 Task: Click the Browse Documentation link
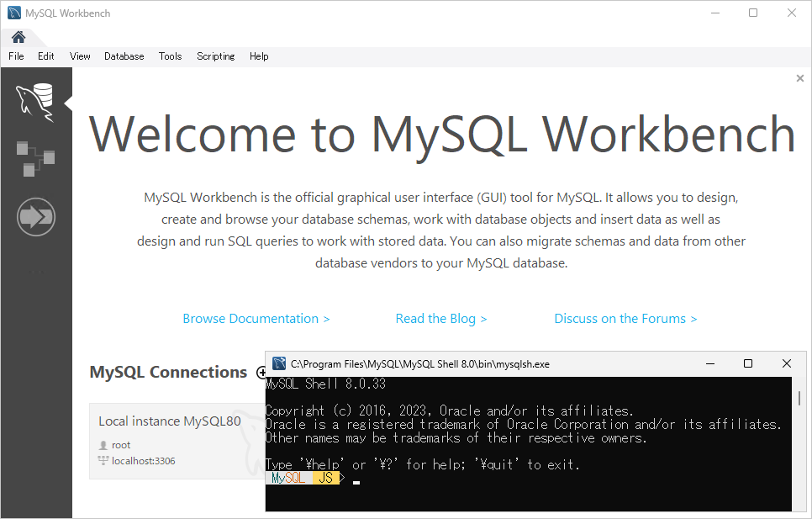pos(256,319)
